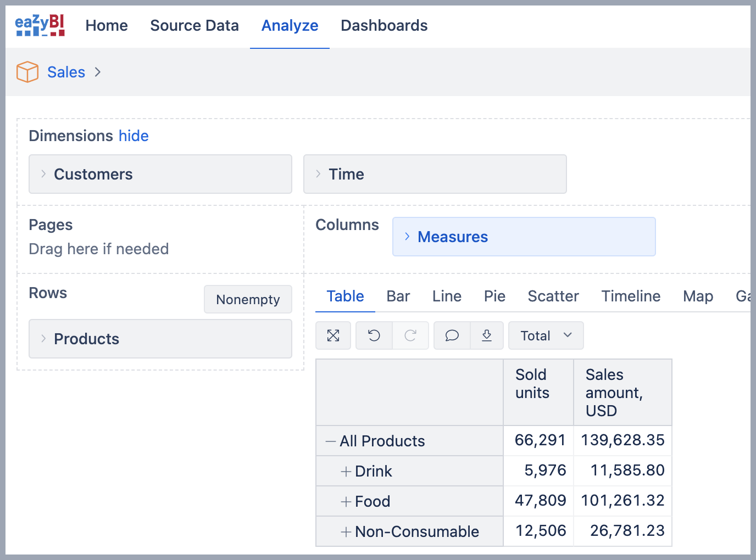Export report using download icon
Image resolution: width=756 pixels, height=560 pixels.
click(487, 335)
